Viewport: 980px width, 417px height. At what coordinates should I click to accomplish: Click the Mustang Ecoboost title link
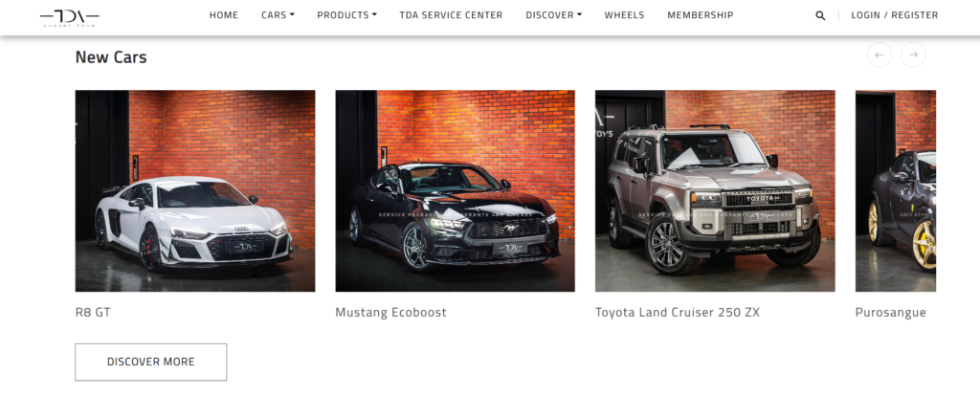coord(390,312)
